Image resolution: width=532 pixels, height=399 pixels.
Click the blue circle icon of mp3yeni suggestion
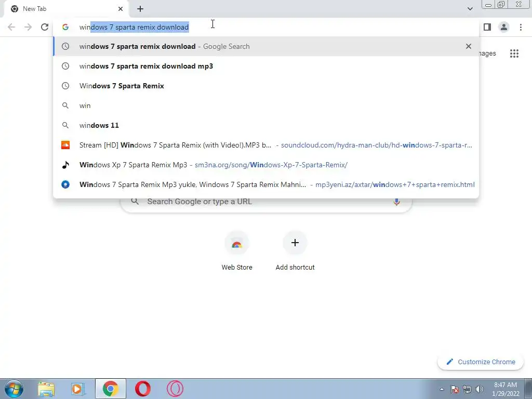[65, 184]
